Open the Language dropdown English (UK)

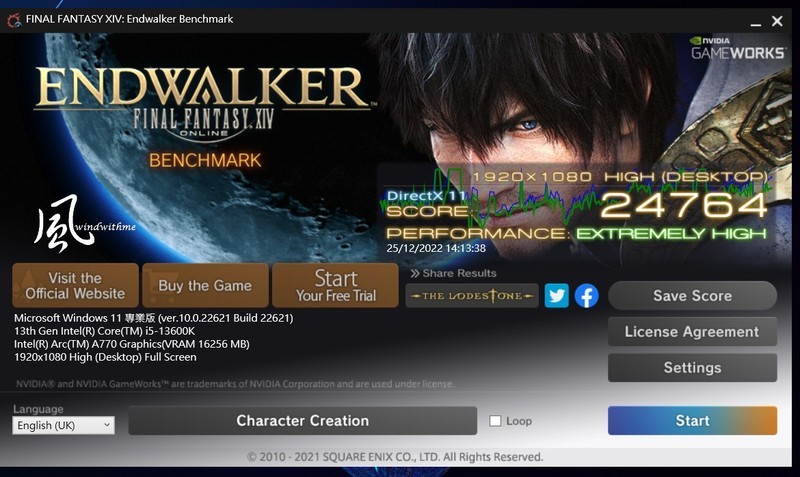[63, 425]
